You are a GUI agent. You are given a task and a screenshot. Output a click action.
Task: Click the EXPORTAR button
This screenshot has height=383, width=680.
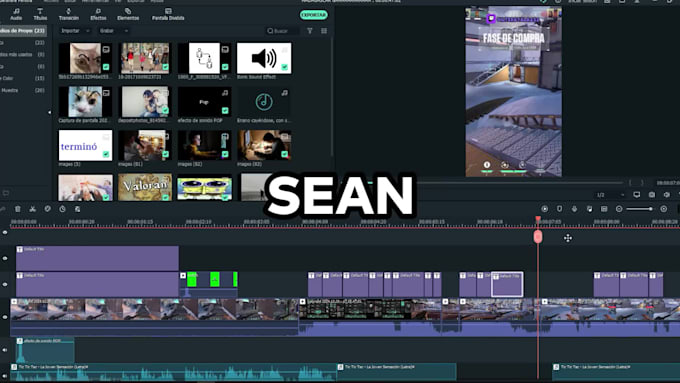pos(314,15)
